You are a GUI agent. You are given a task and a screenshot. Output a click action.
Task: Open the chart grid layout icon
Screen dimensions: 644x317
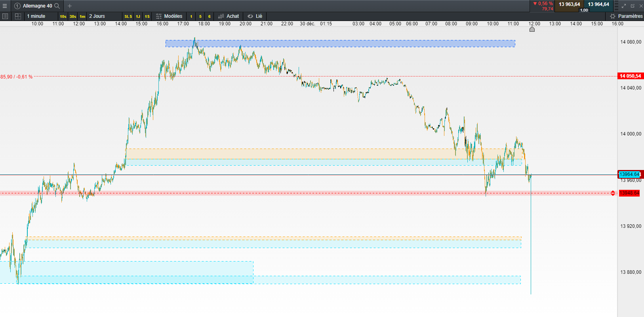point(18,16)
